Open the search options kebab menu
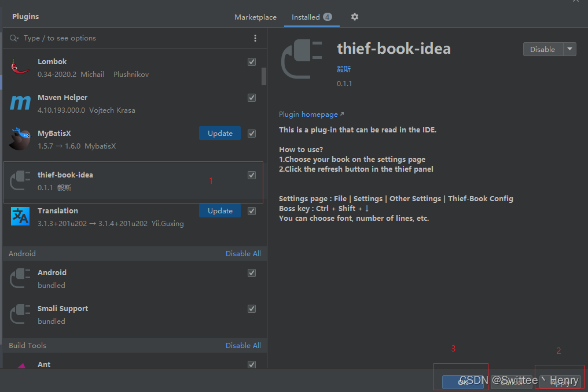588x392 pixels. point(255,38)
